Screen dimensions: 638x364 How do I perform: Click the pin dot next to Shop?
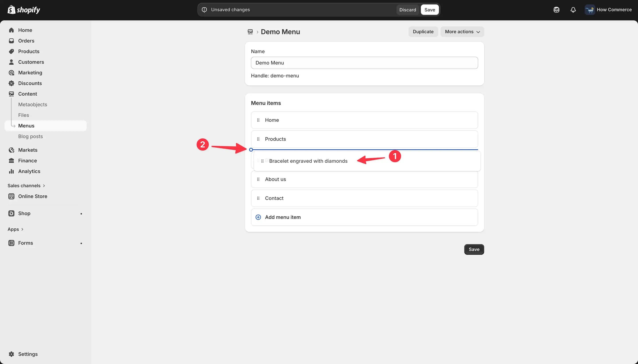81,214
